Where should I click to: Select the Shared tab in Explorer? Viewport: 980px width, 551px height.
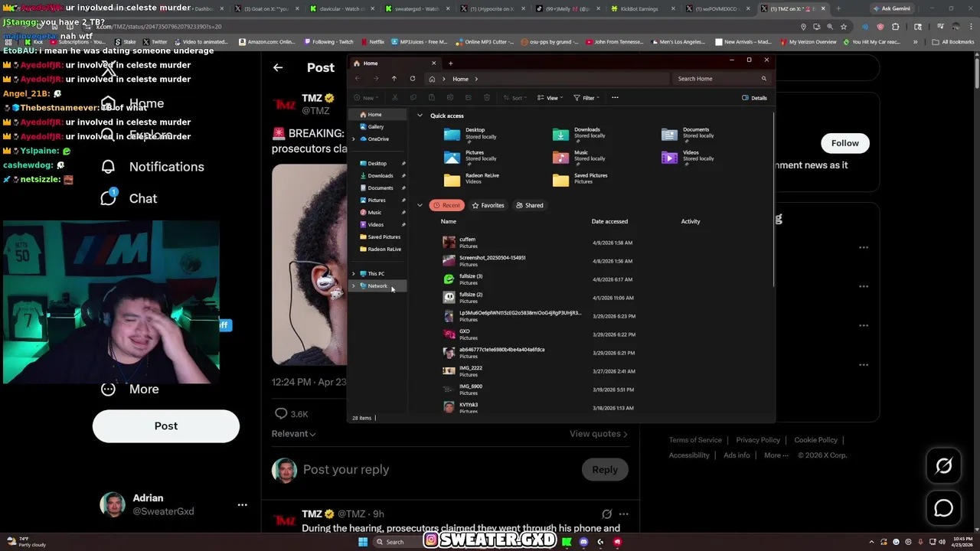(530, 205)
